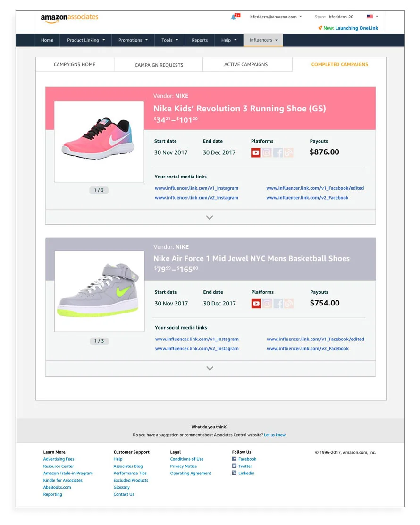Screen dimensions: 420x525
Task: Open the country flag dropdown arrow
Action: (x=377, y=17)
